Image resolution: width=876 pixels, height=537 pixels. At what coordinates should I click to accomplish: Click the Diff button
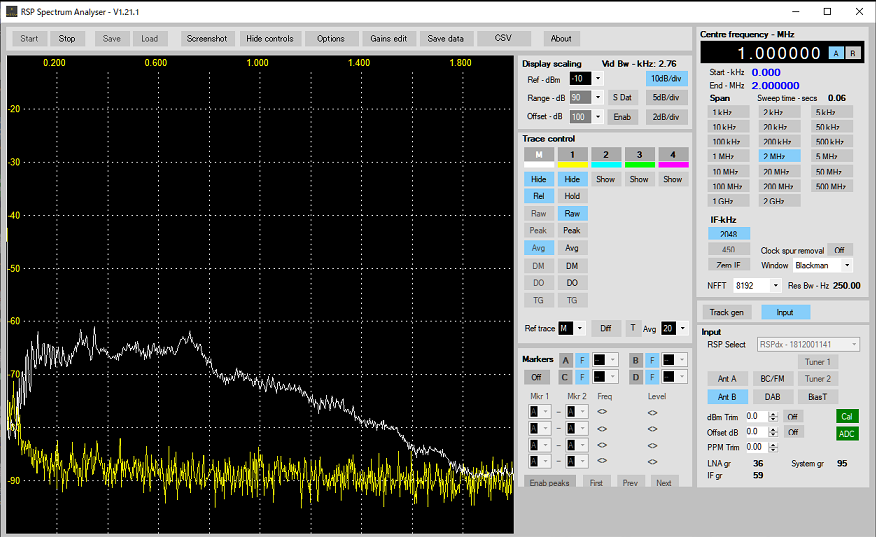(x=606, y=329)
